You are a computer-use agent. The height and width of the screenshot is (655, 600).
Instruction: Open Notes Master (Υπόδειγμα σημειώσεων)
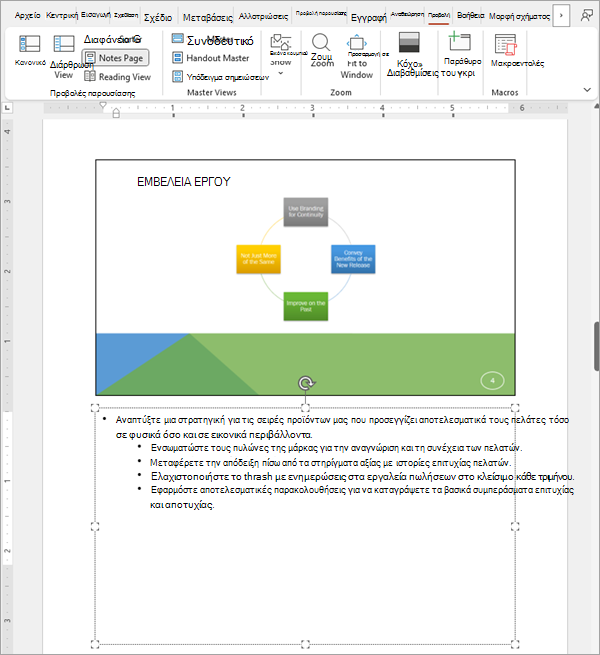point(221,77)
